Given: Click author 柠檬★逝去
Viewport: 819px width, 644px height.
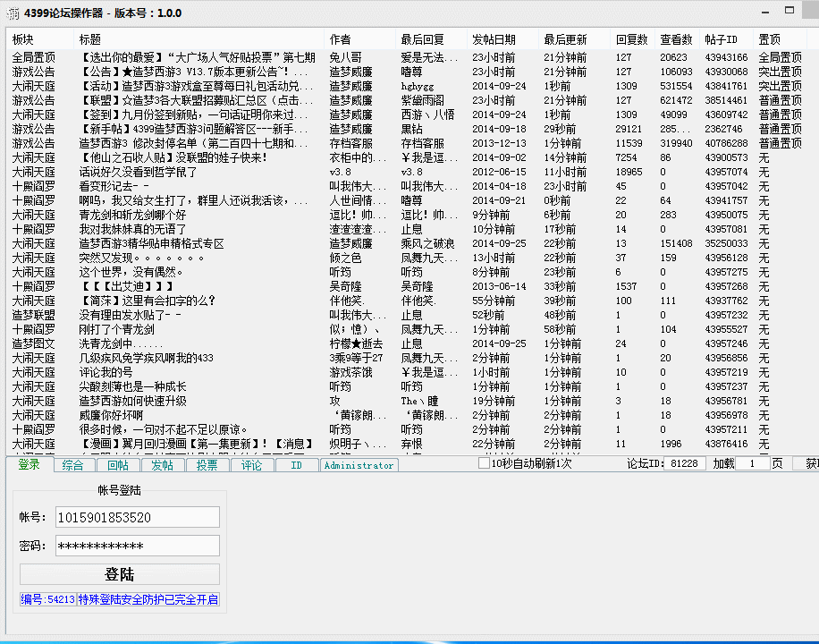Looking at the screenshot, I should click(x=356, y=344).
